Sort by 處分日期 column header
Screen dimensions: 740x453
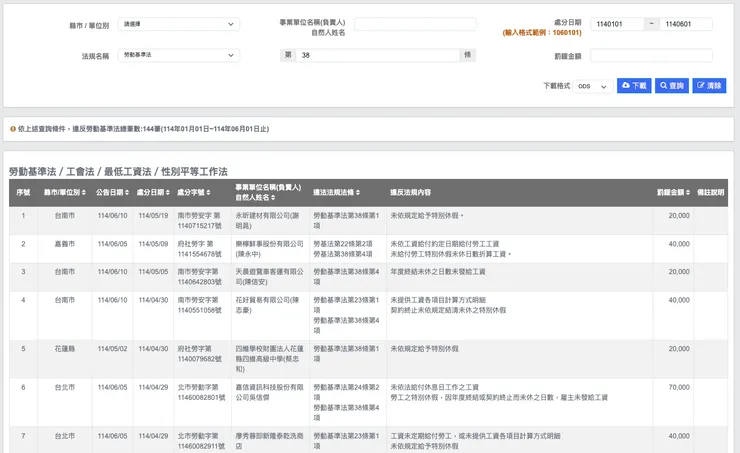pyautogui.click(x=153, y=193)
